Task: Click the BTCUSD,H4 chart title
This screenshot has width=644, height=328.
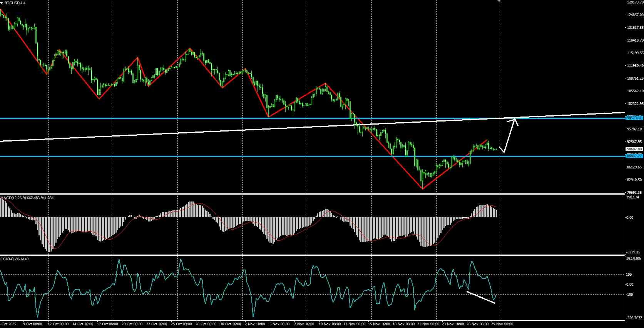Action: tap(15, 3)
